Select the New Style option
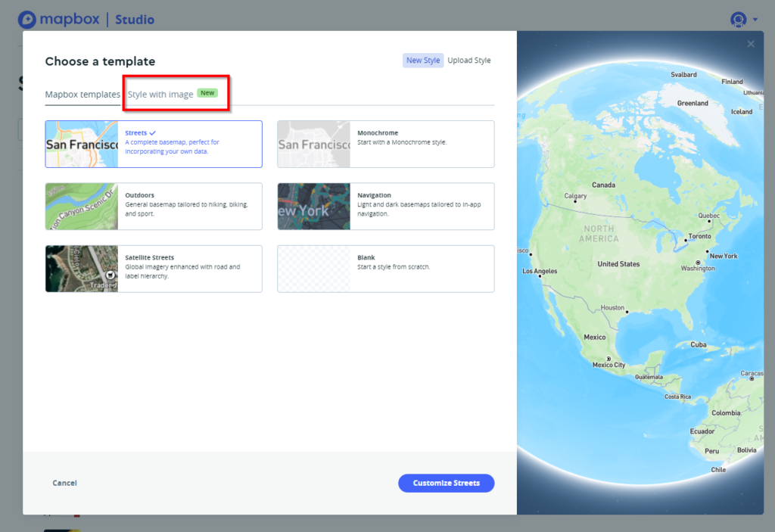Viewport: 775px width, 532px height. click(x=423, y=60)
